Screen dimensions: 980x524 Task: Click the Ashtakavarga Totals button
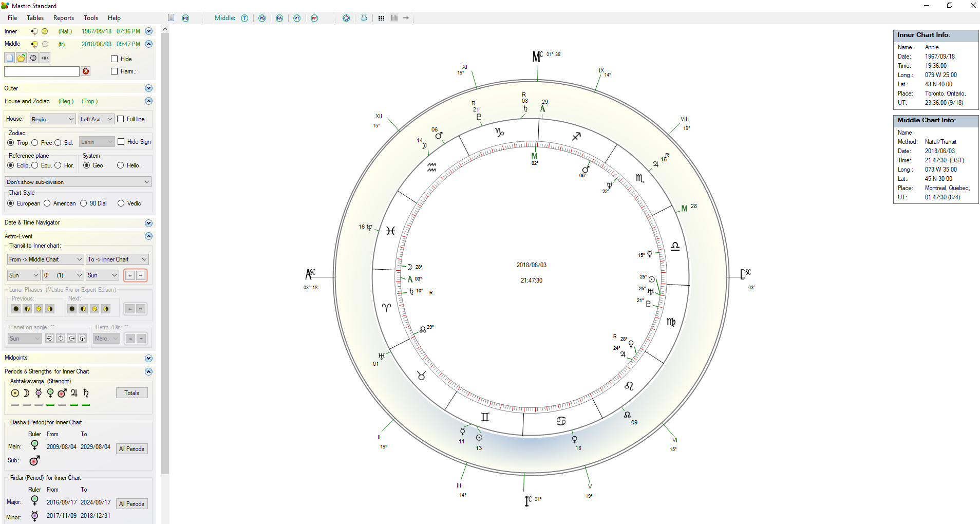tap(131, 393)
